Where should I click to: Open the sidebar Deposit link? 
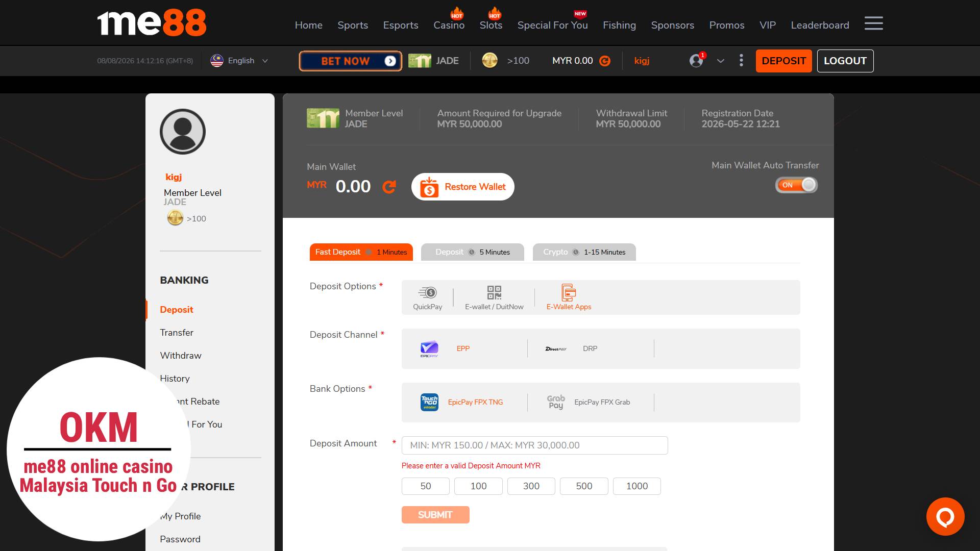[176, 310]
